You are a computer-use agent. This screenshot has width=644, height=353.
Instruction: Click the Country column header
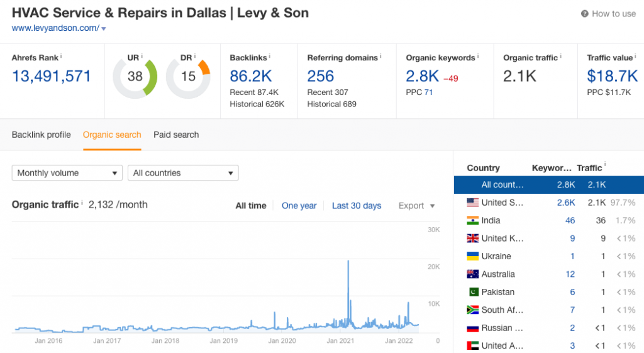coord(483,168)
